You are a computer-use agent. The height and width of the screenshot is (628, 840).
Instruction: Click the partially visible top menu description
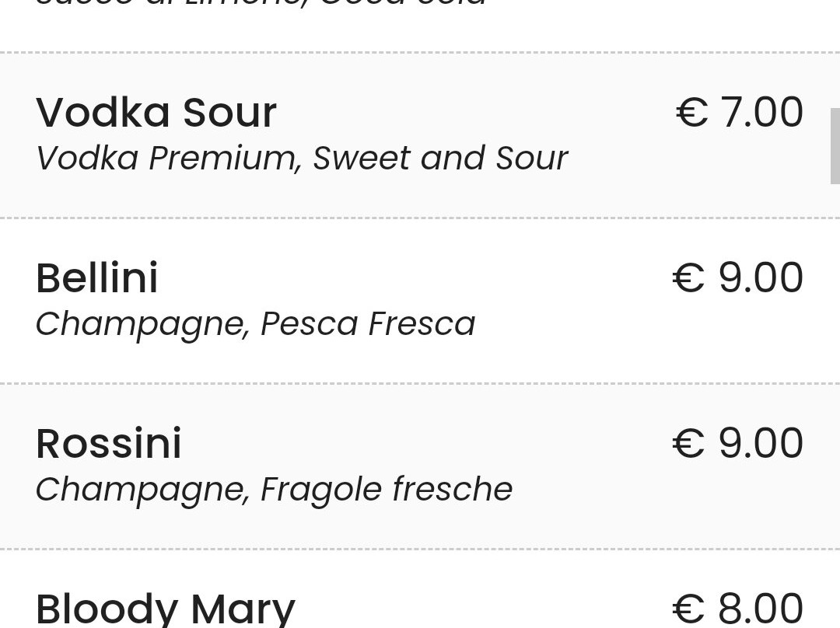click(261, 2)
